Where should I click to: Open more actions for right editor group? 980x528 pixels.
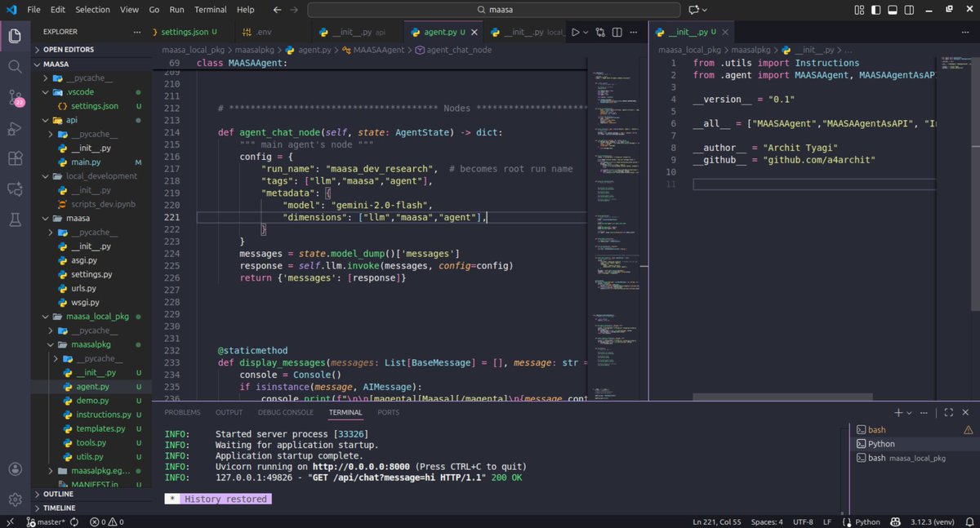pyautogui.click(x=966, y=33)
